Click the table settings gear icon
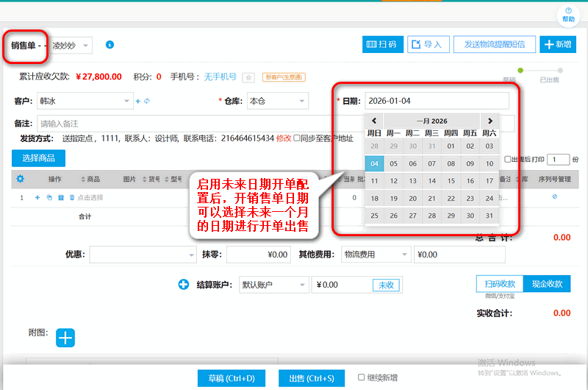 pos(20,179)
